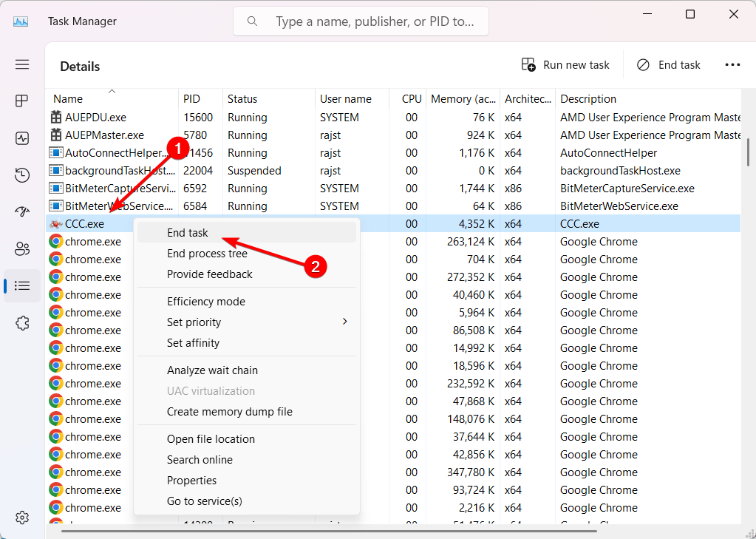
Task: Open the three-dots more options menu
Action: click(732, 64)
